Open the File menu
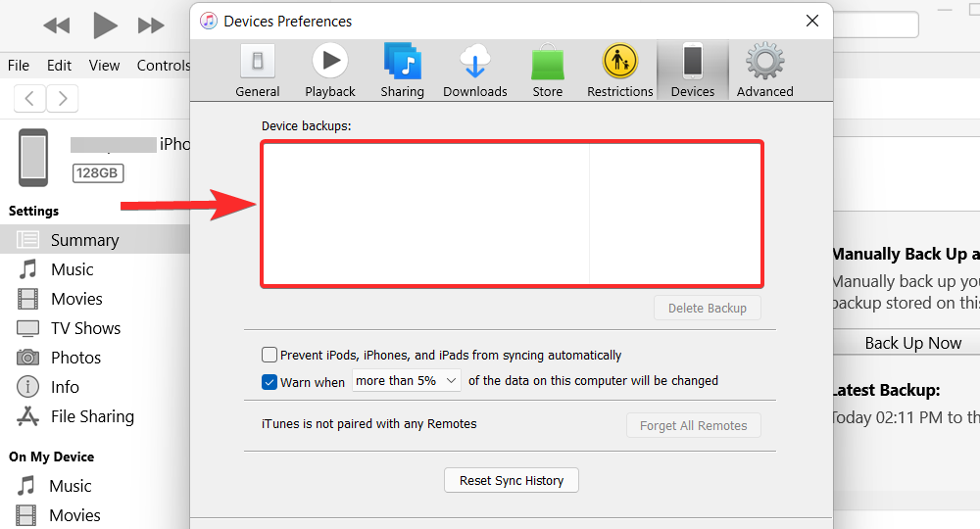 [x=19, y=66]
